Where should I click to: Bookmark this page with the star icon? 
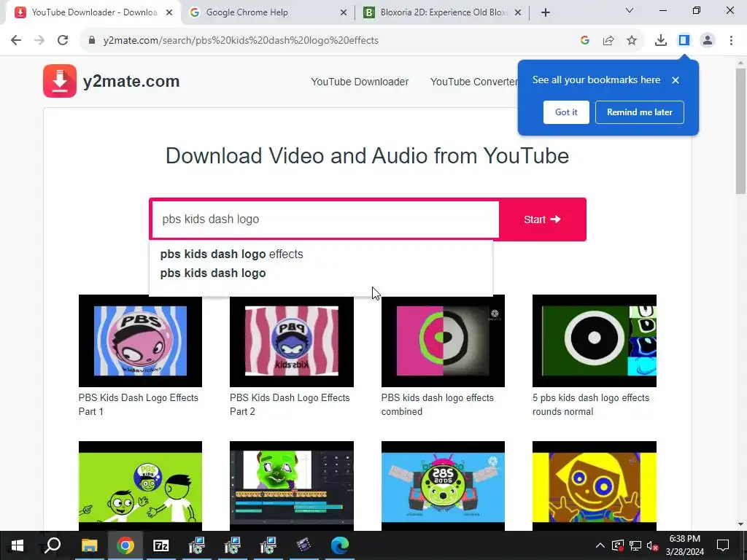click(632, 41)
